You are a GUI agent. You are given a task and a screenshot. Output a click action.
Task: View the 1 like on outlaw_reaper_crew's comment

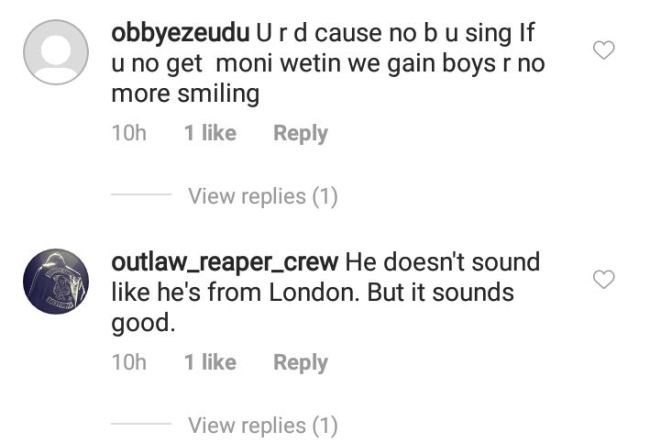click(210, 363)
